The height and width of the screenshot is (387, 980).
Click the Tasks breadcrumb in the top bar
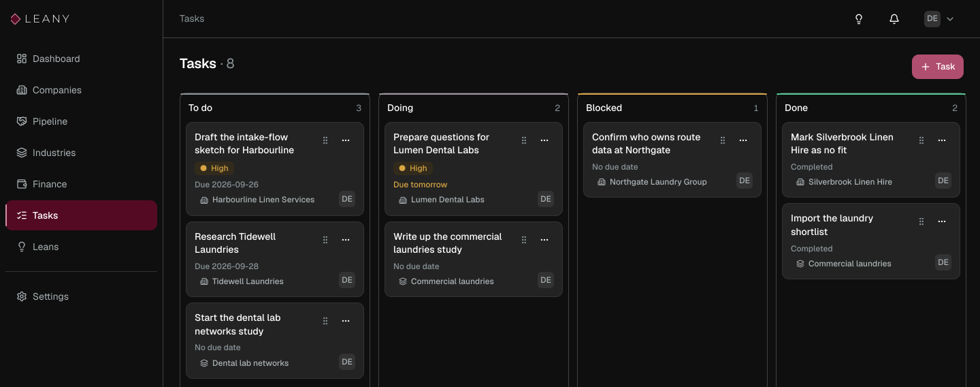click(192, 18)
